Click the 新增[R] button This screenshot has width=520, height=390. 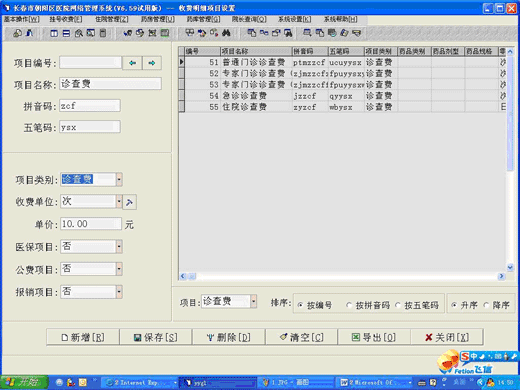pyautogui.click(x=83, y=337)
